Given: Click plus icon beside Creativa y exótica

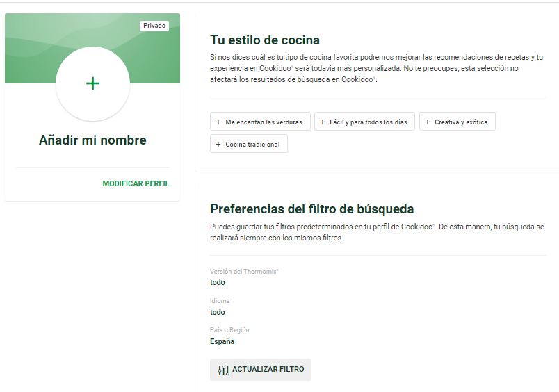Looking at the screenshot, I should pos(428,122).
